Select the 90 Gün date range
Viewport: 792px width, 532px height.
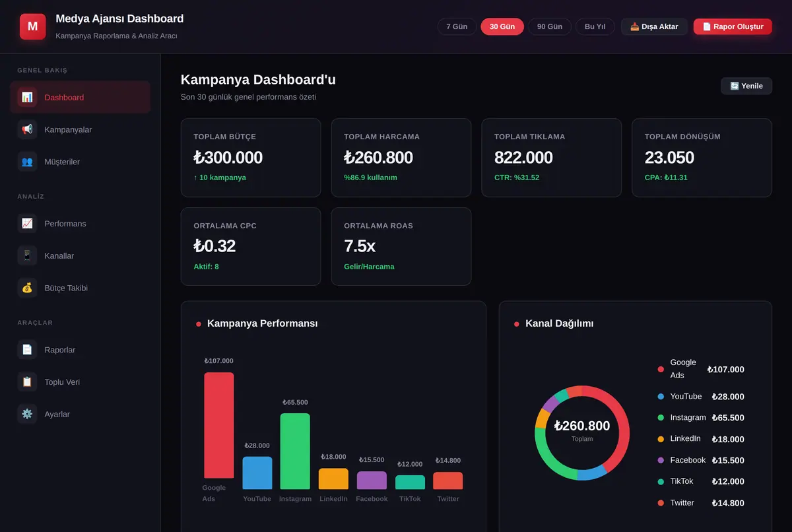click(x=550, y=26)
